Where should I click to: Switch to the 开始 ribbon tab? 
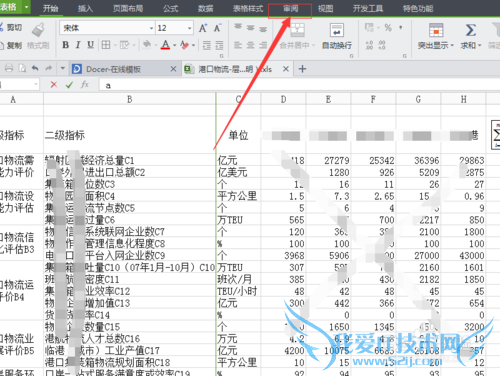click(x=51, y=8)
